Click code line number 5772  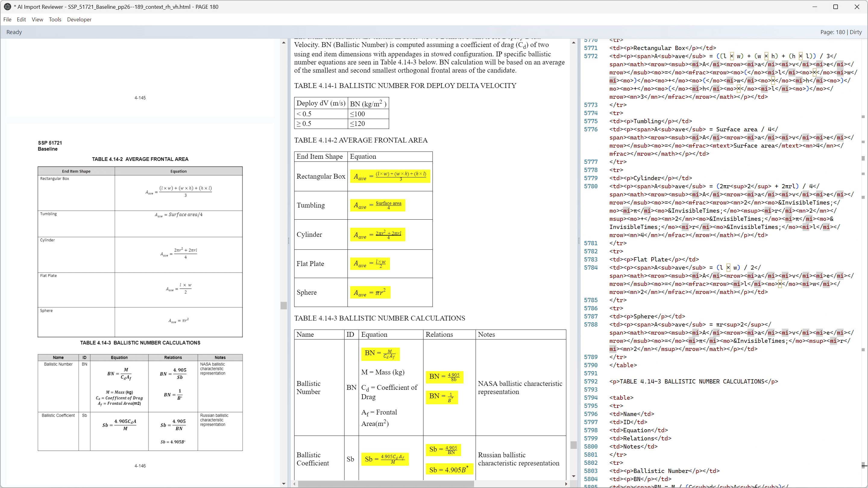pos(591,56)
